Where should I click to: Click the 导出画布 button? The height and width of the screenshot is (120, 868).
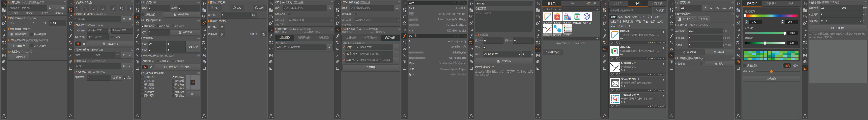pos(19,46)
